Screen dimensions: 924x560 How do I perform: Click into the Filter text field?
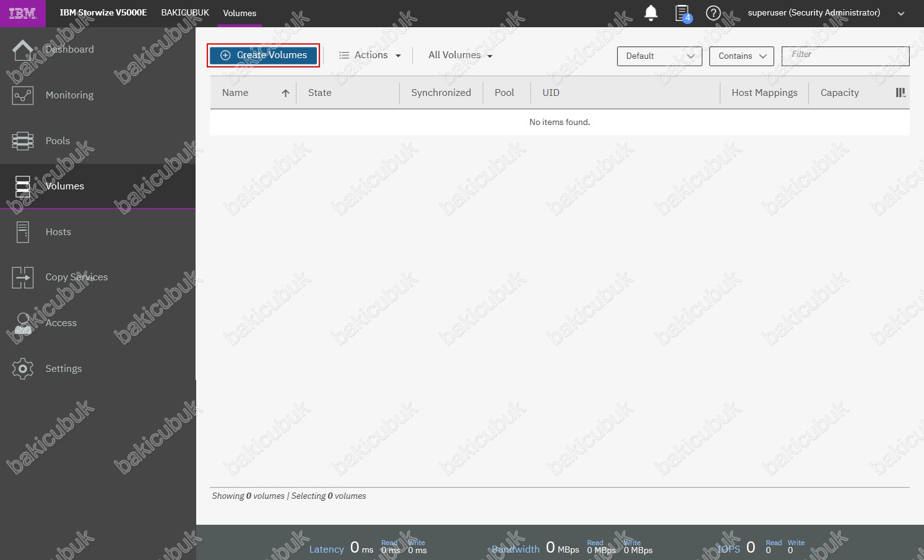(x=845, y=56)
